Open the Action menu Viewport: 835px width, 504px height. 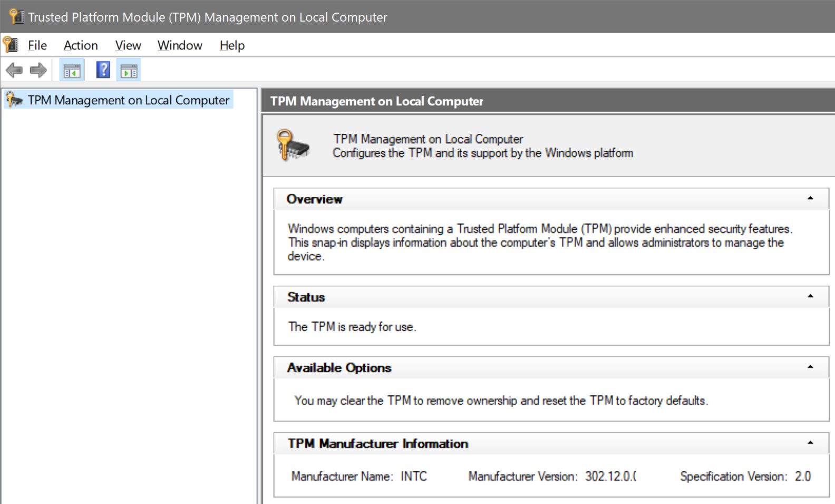pyautogui.click(x=81, y=45)
